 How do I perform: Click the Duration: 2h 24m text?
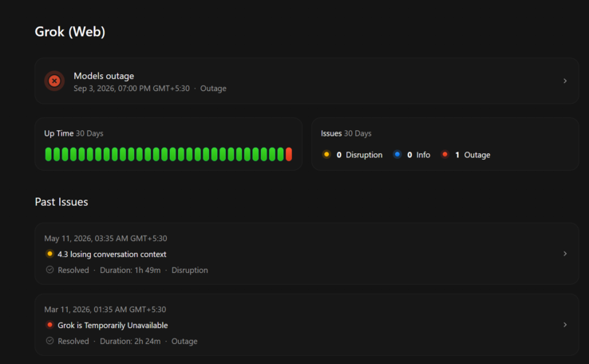click(x=130, y=341)
